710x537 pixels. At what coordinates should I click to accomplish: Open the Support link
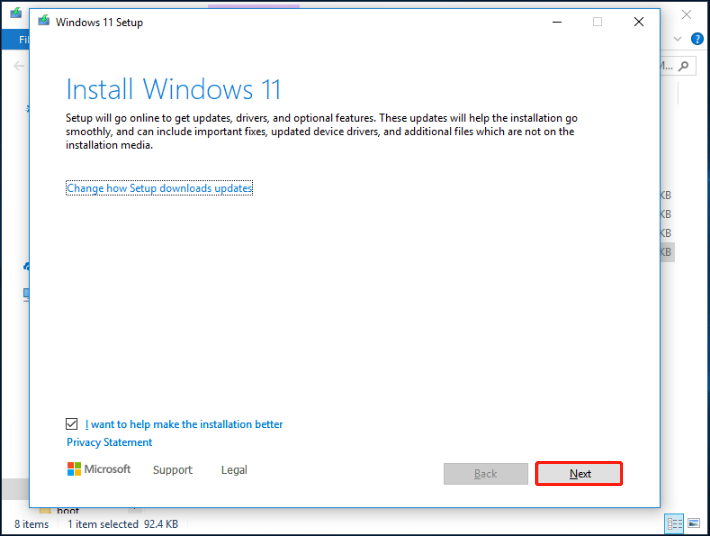pyautogui.click(x=173, y=470)
